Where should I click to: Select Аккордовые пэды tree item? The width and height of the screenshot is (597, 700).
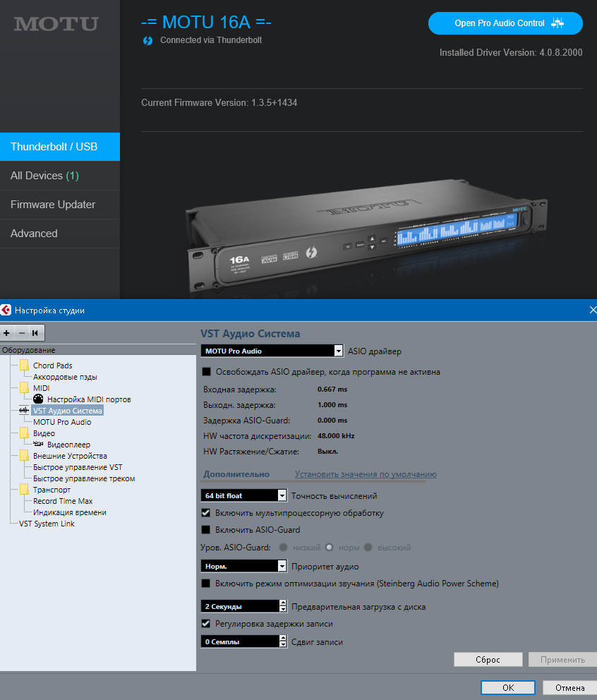coord(65,377)
